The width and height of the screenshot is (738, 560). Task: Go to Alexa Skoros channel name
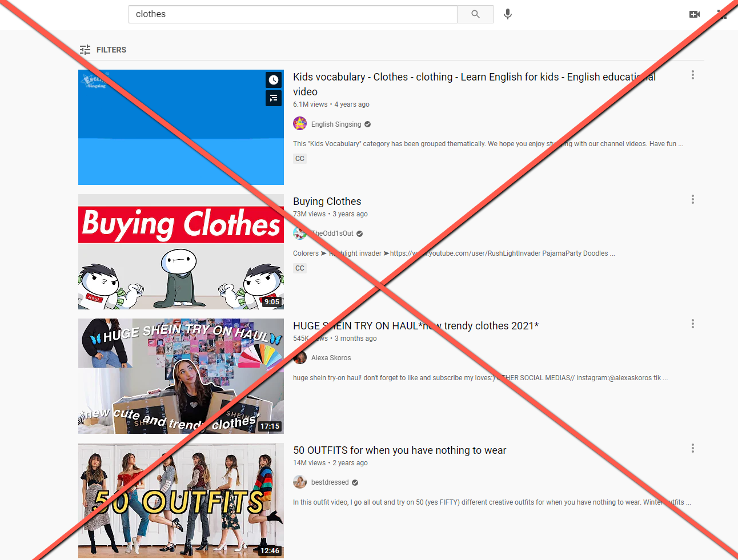[331, 358]
